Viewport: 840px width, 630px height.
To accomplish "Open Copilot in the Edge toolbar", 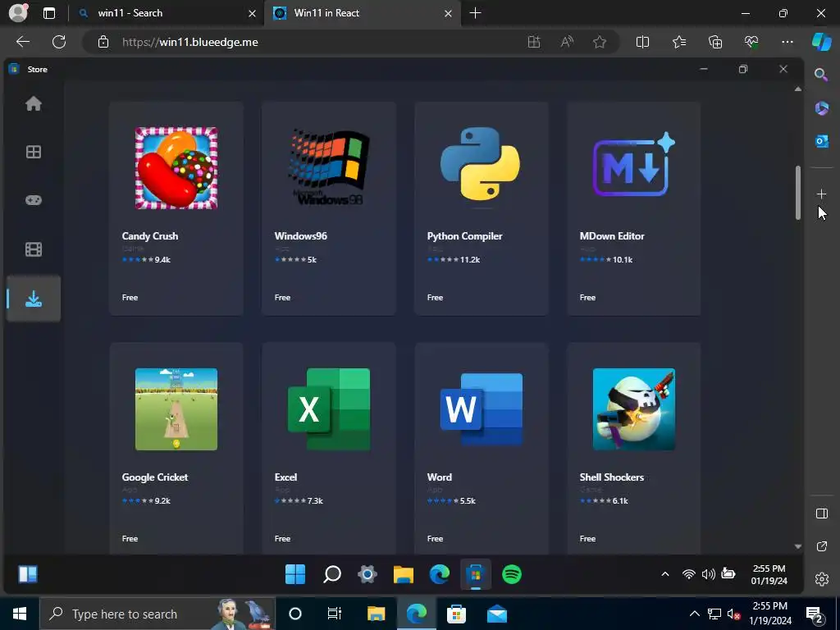I will click(x=821, y=42).
